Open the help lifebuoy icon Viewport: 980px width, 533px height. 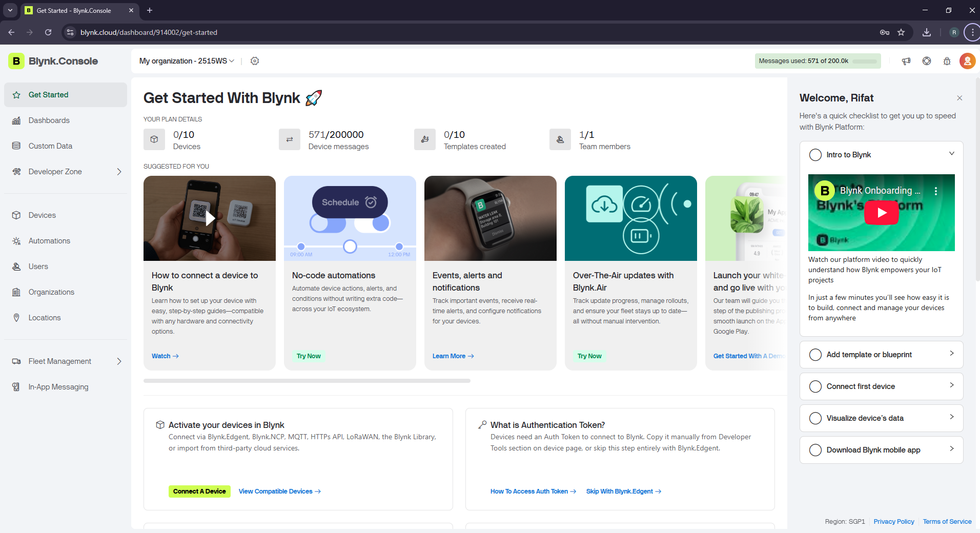[927, 61]
